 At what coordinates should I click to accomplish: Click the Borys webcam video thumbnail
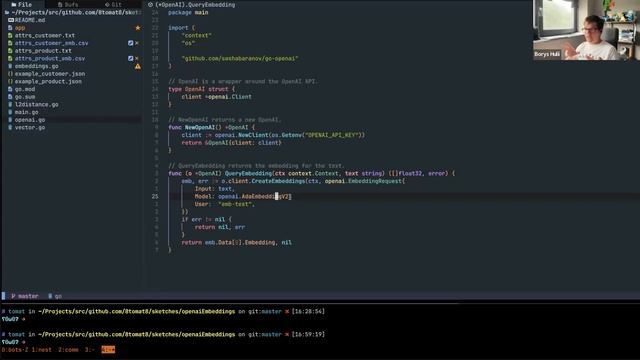pos(586,30)
